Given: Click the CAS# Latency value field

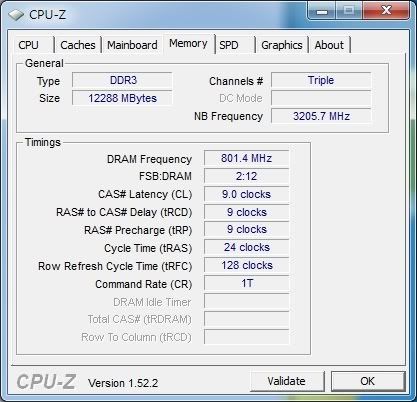Looking at the screenshot, I should pos(246,194).
